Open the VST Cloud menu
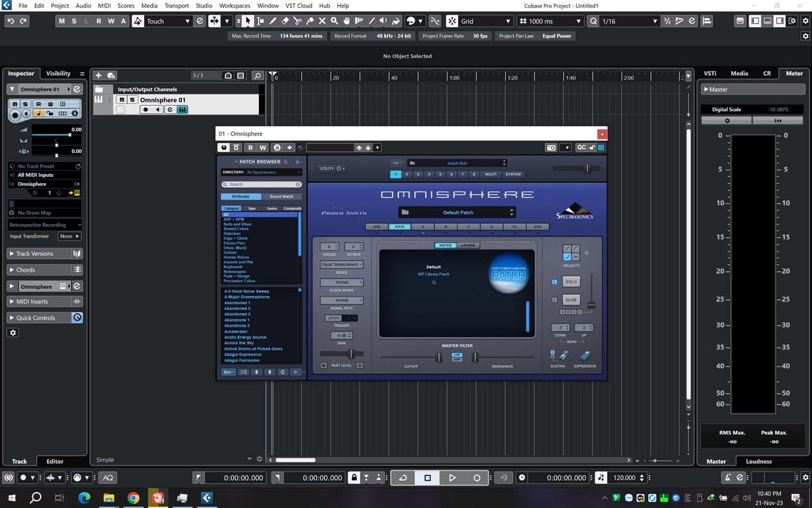Viewport: 812px width, 508px height. pyautogui.click(x=299, y=6)
